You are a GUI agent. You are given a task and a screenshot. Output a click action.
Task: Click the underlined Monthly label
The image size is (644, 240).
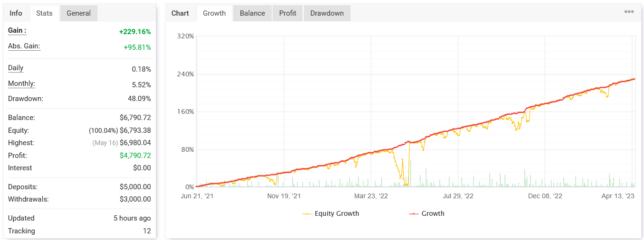pos(21,83)
